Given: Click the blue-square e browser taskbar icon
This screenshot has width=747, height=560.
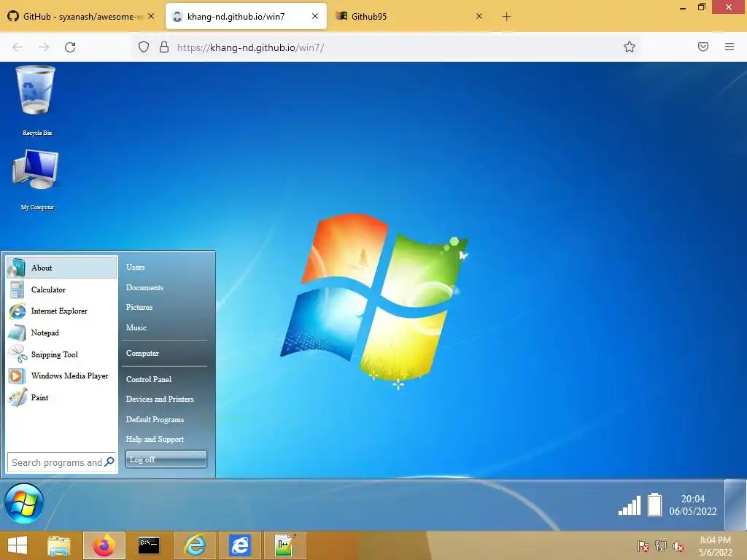Looking at the screenshot, I should (239, 545).
